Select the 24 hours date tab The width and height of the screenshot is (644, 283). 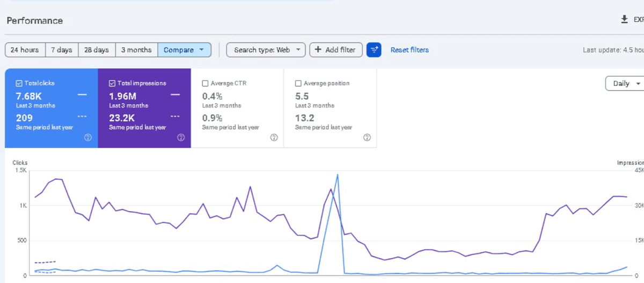tap(25, 50)
